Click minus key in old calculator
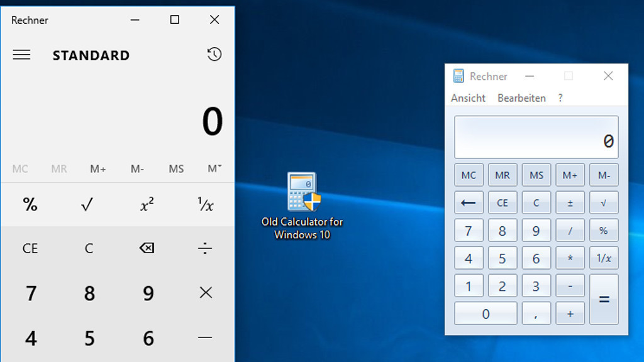The width and height of the screenshot is (644, 362). (x=570, y=286)
